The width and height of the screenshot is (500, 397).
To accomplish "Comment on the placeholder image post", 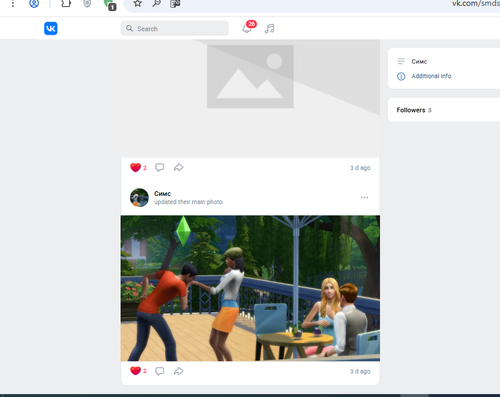I will [160, 167].
